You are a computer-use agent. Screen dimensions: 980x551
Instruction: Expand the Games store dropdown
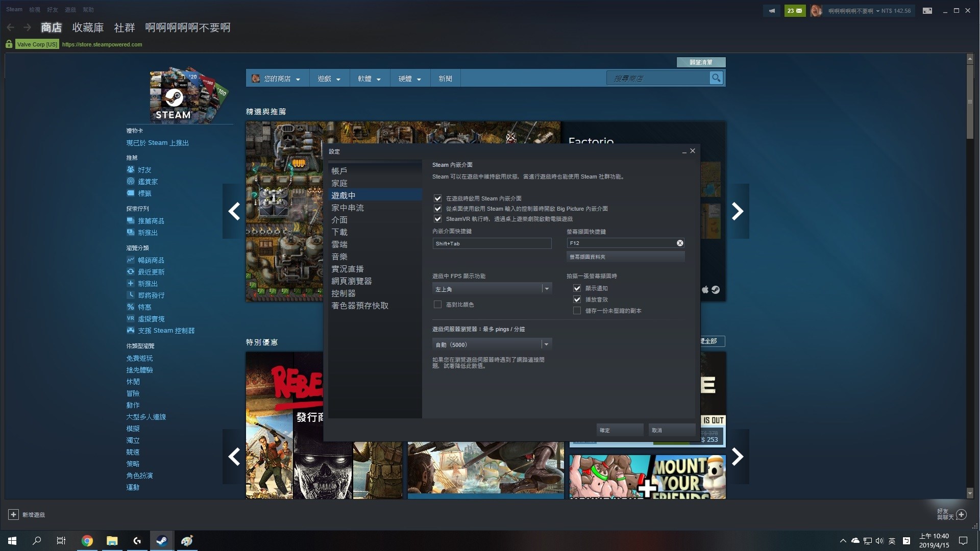(329, 79)
